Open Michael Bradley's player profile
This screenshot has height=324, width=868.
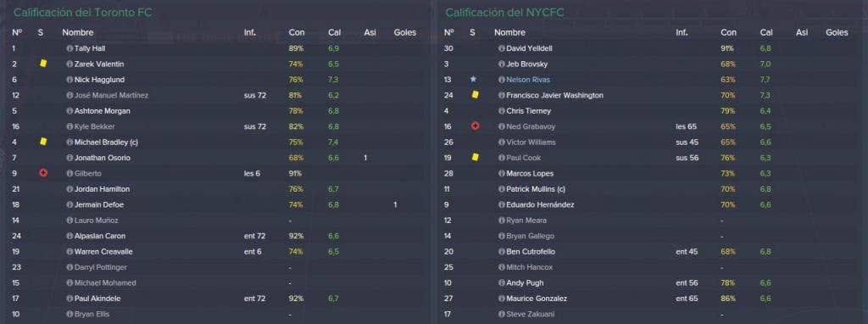[106, 142]
